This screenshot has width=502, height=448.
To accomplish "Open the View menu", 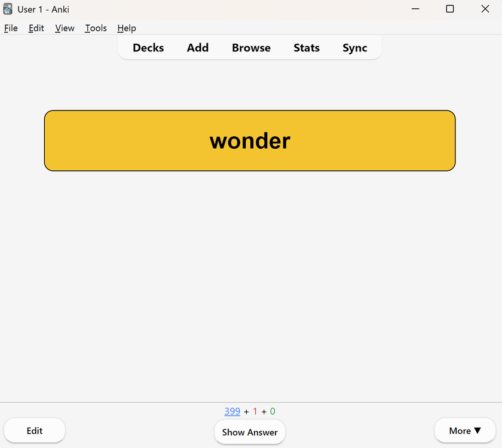I will (x=65, y=28).
